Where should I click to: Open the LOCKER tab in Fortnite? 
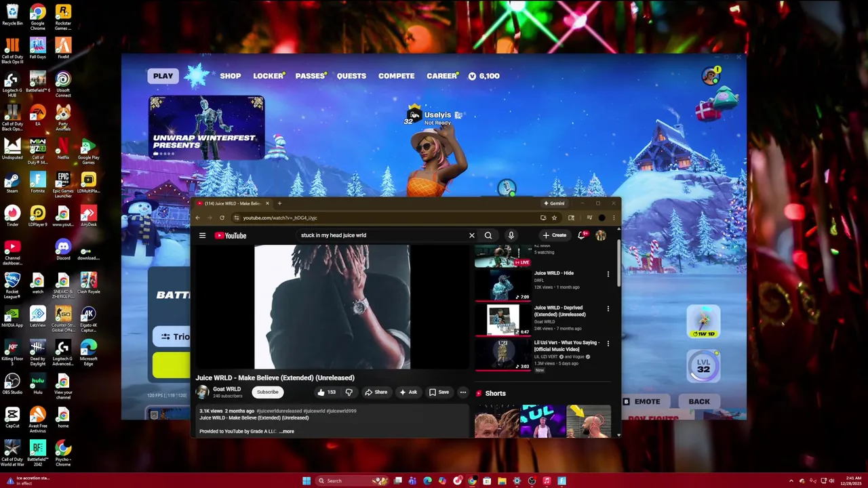(x=269, y=76)
